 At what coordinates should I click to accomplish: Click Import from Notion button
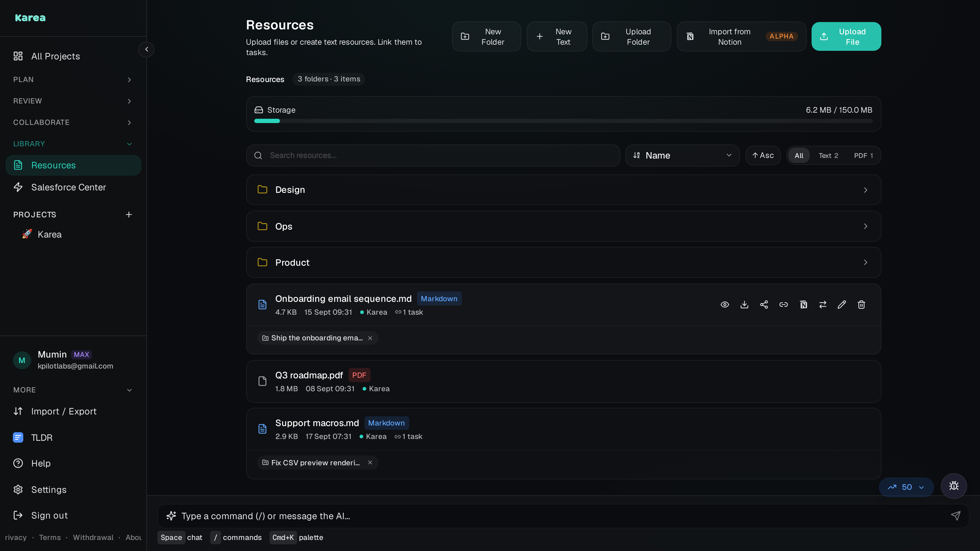coord(741,36)
